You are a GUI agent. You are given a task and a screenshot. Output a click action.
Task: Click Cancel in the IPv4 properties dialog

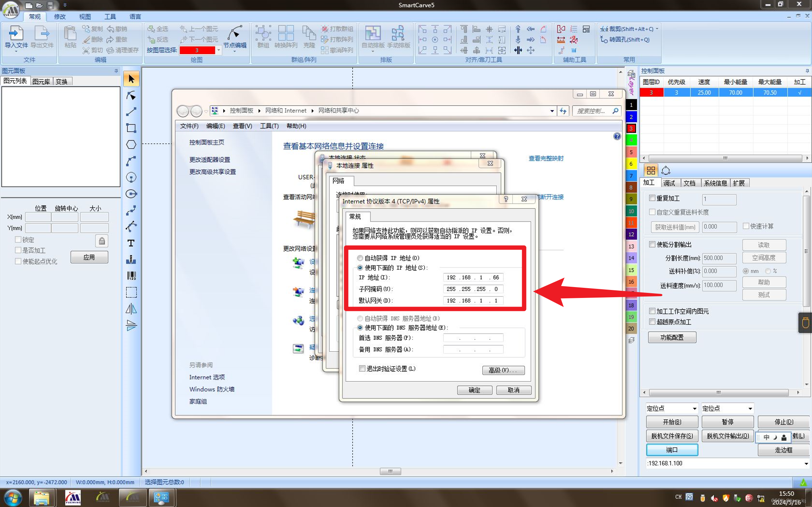(x=513, y=390)
